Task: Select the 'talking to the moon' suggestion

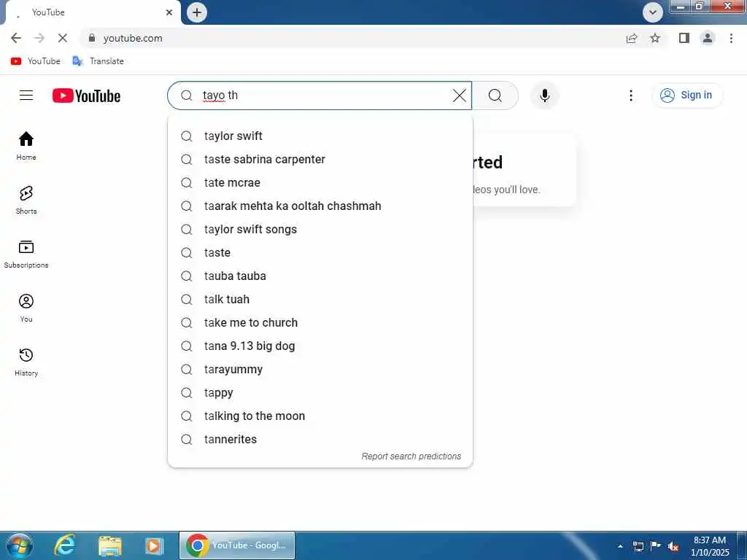Action: [320, 416]
